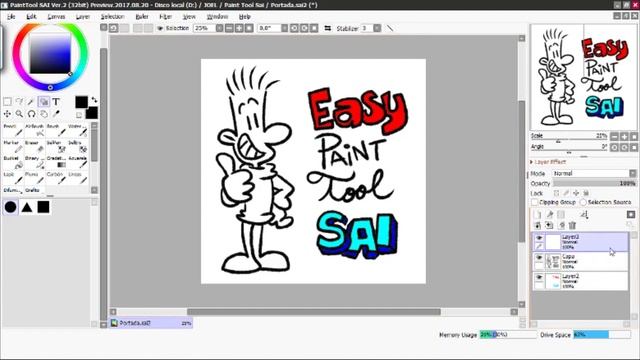Select the lasso selection tool
Viewport: 640px width, 360px height.
point(19,101)
